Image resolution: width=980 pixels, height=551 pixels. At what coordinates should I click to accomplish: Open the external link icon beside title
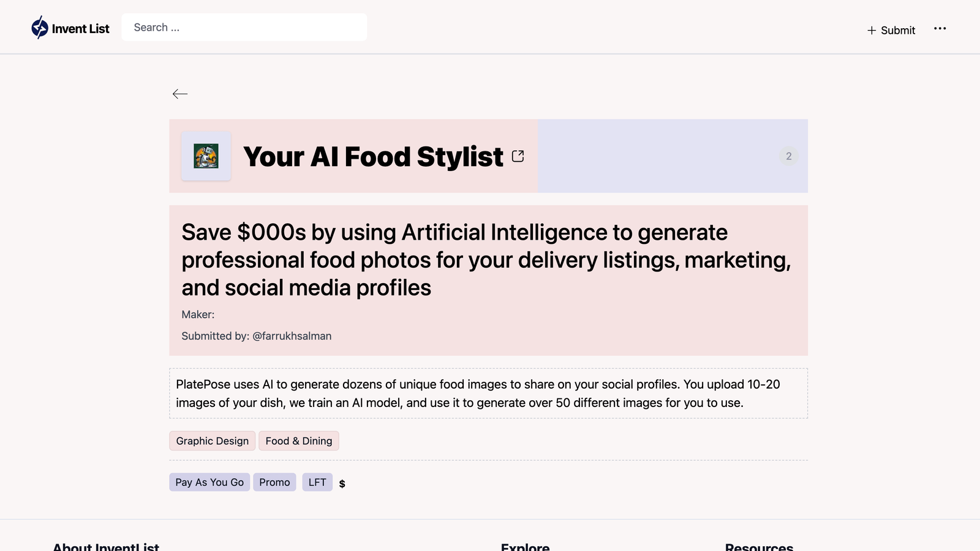[518, 156]
